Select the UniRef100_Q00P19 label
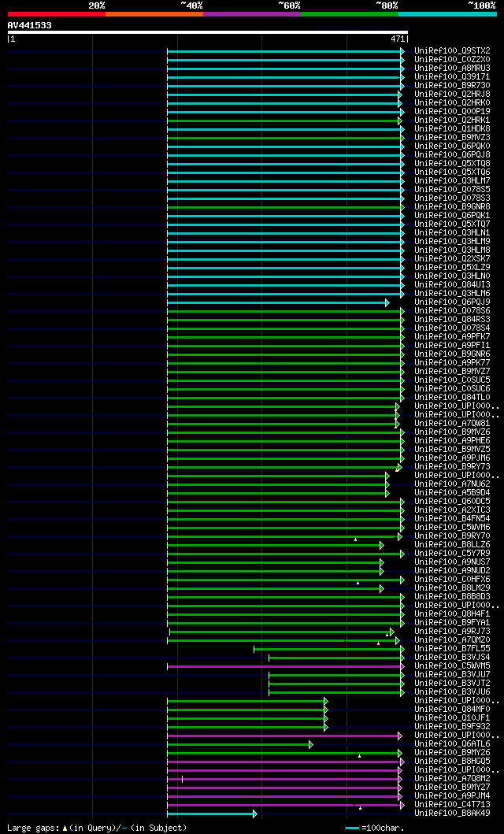This screenshot has width=504, height=834. pyautogui.click(x=453, y=111)
